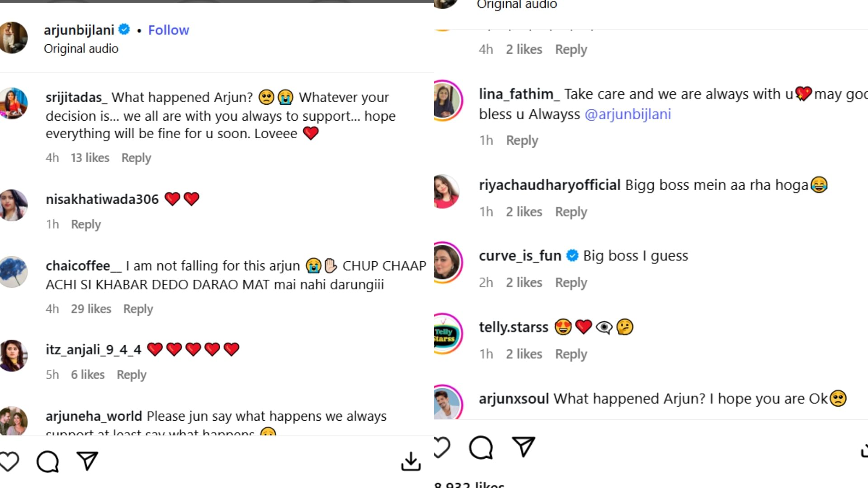Open riyachaudharyofficial profile name
This screenshot has width=868, height=488.
(x=549, y=185)
